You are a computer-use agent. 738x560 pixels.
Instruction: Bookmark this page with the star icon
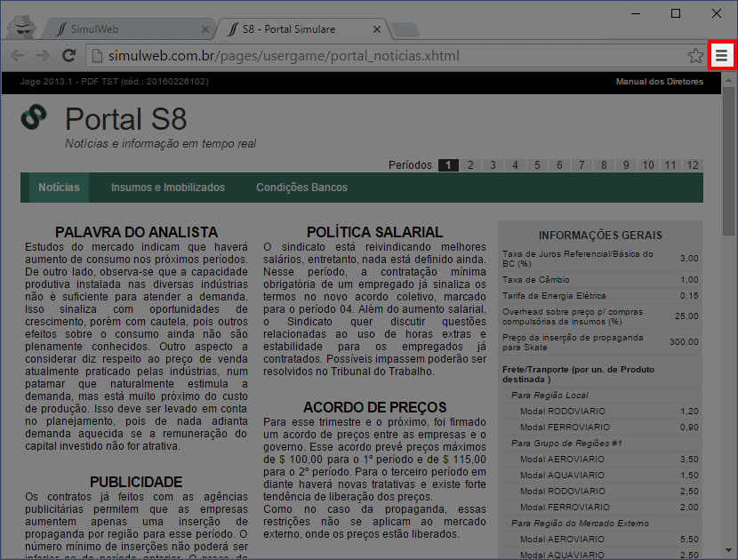coord(695,55)
